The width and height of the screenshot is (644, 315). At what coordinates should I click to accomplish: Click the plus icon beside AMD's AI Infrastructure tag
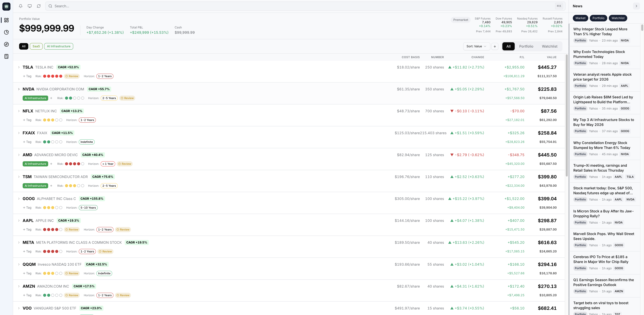[51, 164]
